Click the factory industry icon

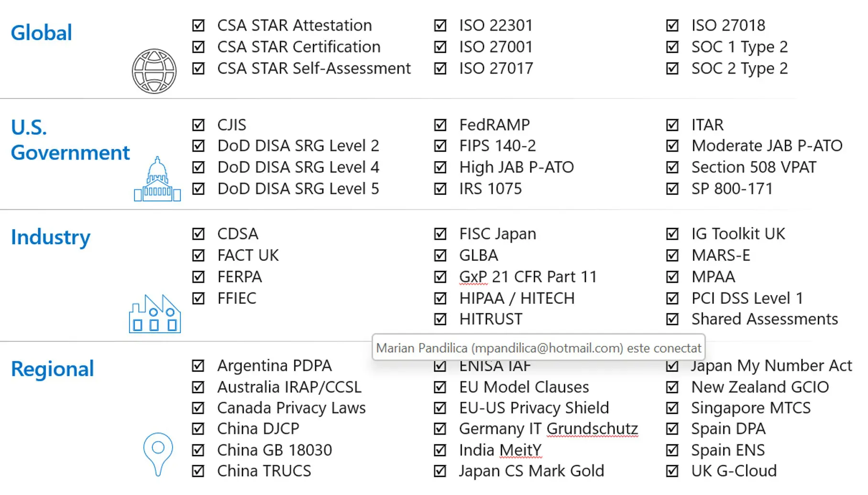point(155,313)
